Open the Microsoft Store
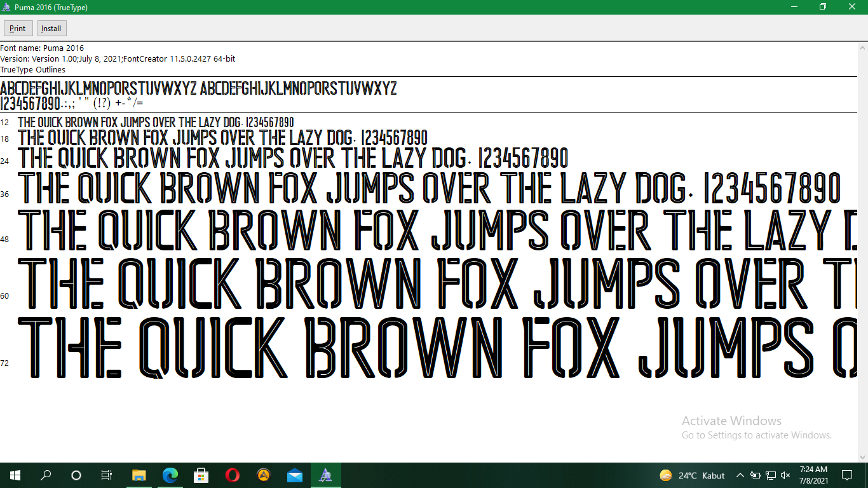The image size is (868, 488). point(201,475)
